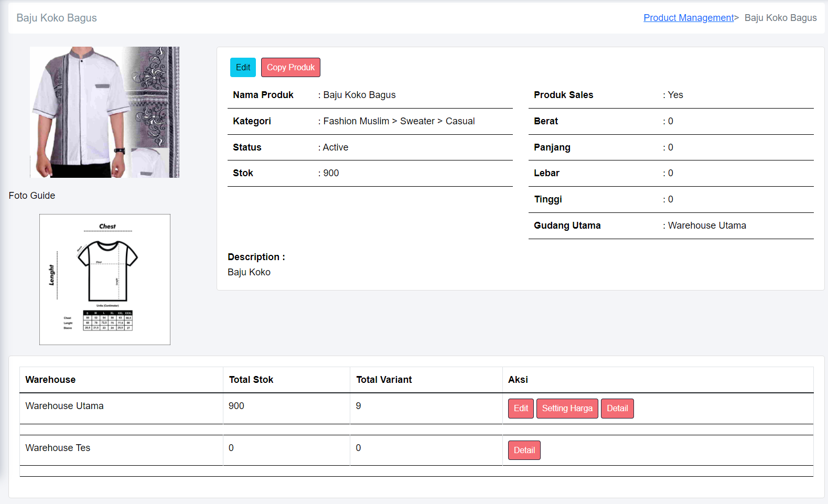Image resolution: width=828 pixels, height=504 pixels.
Task: Select the Kategori value Fashion Muslim path
Action: pos(399,121)
